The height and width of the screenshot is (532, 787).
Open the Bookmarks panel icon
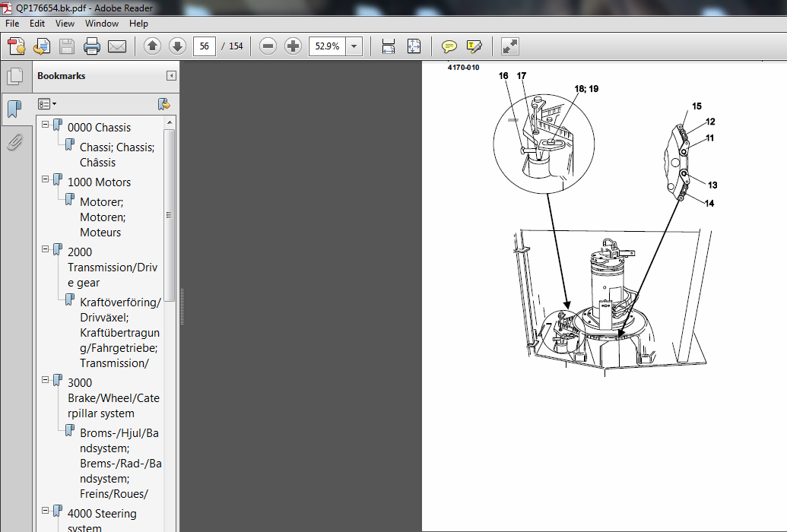click(14, 109)
